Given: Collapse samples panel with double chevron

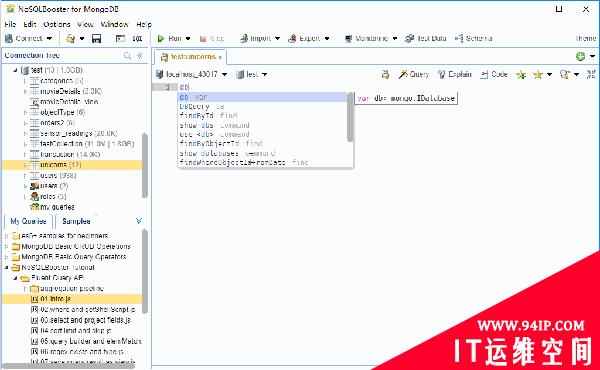Looking at the screenshot, I should click(139, 221).
